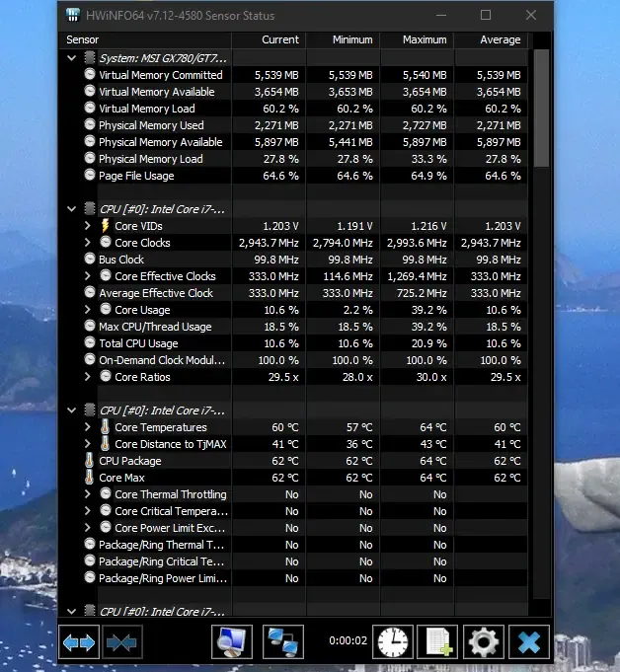Click the Physical Memory Available label
The width and height of the screenshot is (620, 672).
click(x=160, y=142)
